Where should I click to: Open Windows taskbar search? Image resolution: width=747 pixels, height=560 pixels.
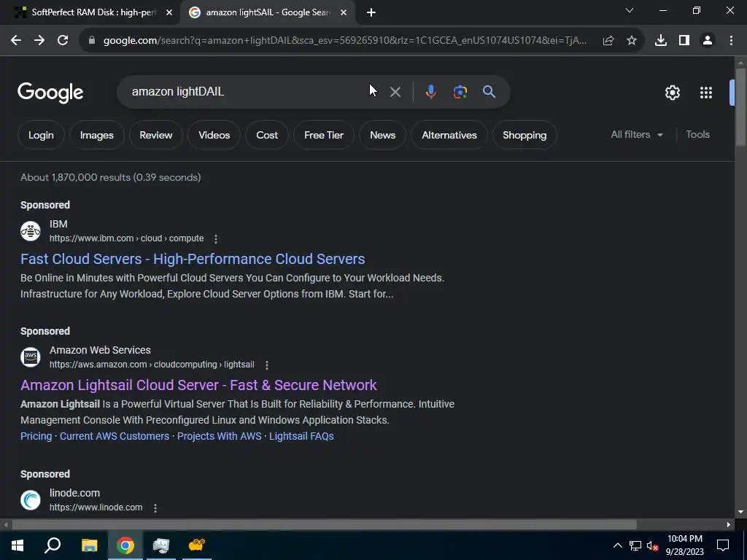[x=53, y=545]
